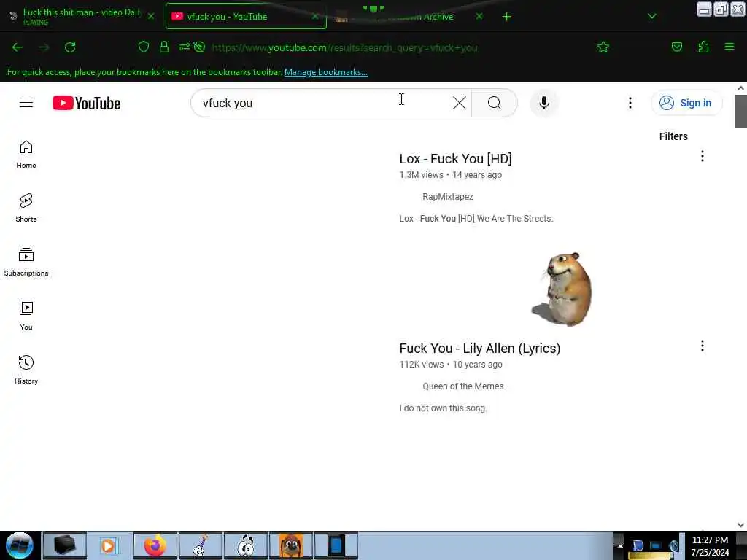Image resolution: width=747 pixels, height=560 pixels.
Task: Click Manage bookmarks link
Action: (x=326, y=72)
